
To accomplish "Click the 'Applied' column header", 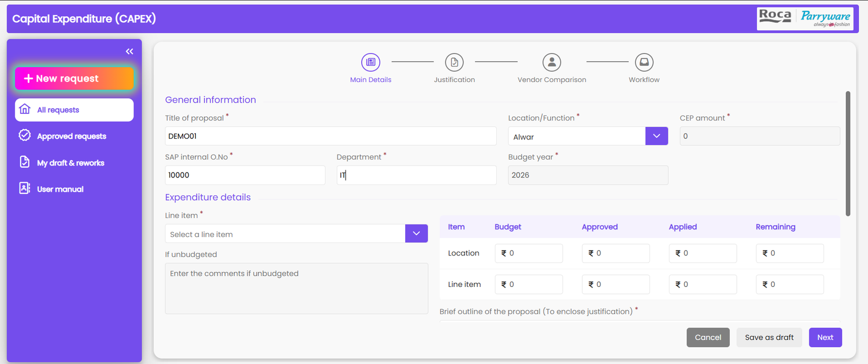I will (682, 227).
